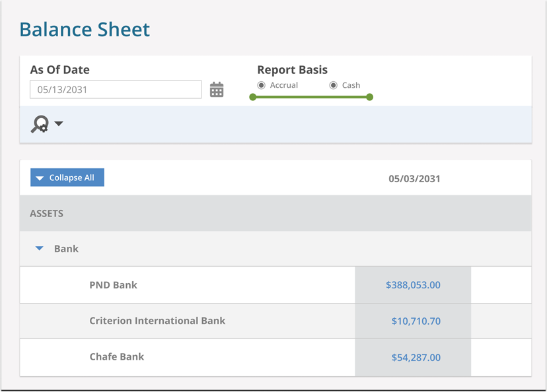
Task: Select the Cash report basis
Action: coord(334,85)
